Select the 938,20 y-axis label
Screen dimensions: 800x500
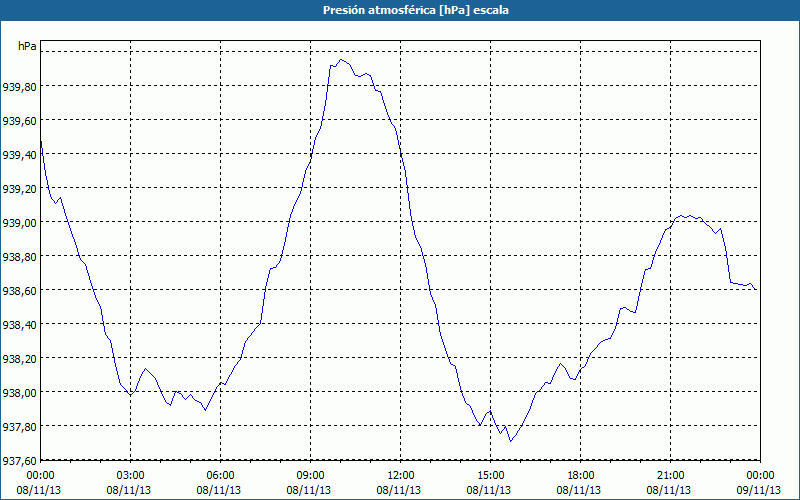[19, 359]
